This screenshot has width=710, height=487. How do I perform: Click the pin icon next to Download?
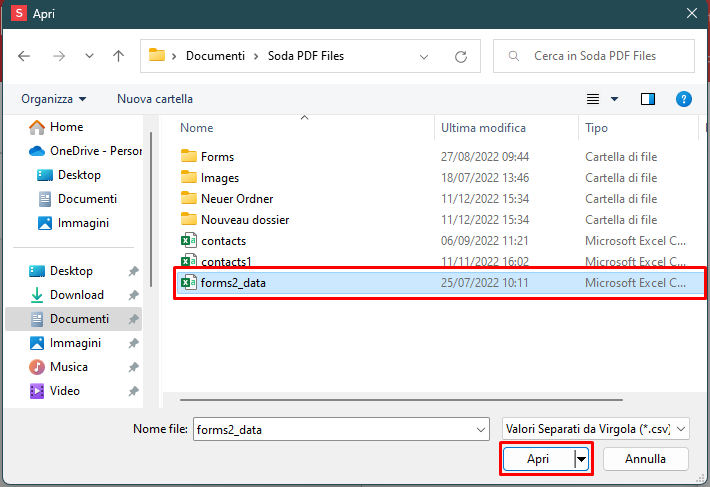[x=133, y=295]
